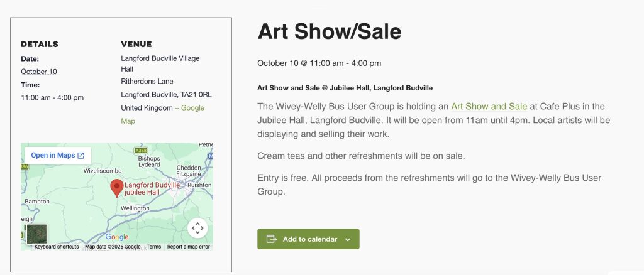Click the red map pin marker

[x=117, y=188]
